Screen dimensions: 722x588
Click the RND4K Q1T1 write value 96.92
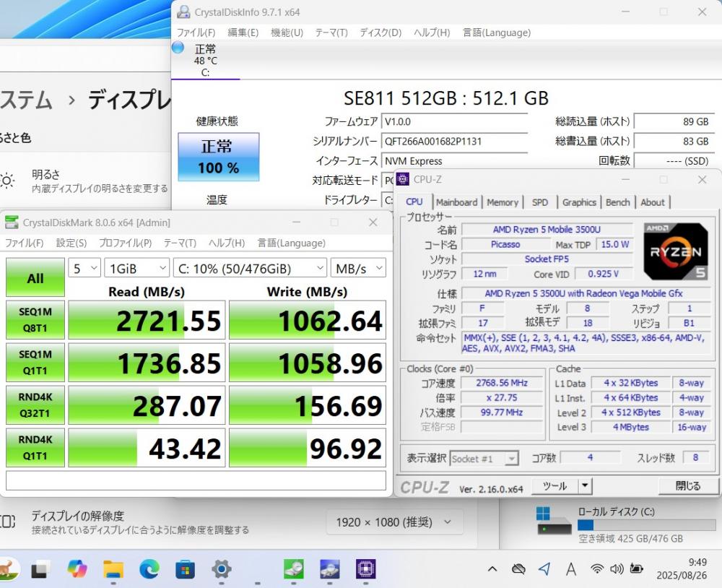pyautogui.click(x=308, y=447)
